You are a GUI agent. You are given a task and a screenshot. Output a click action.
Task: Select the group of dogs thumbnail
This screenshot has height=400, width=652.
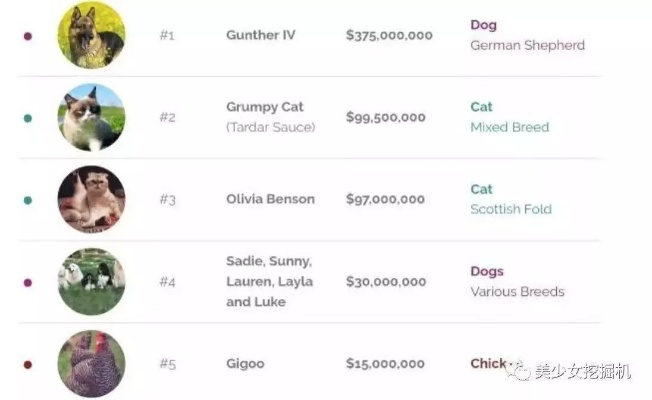coord(92,281)
